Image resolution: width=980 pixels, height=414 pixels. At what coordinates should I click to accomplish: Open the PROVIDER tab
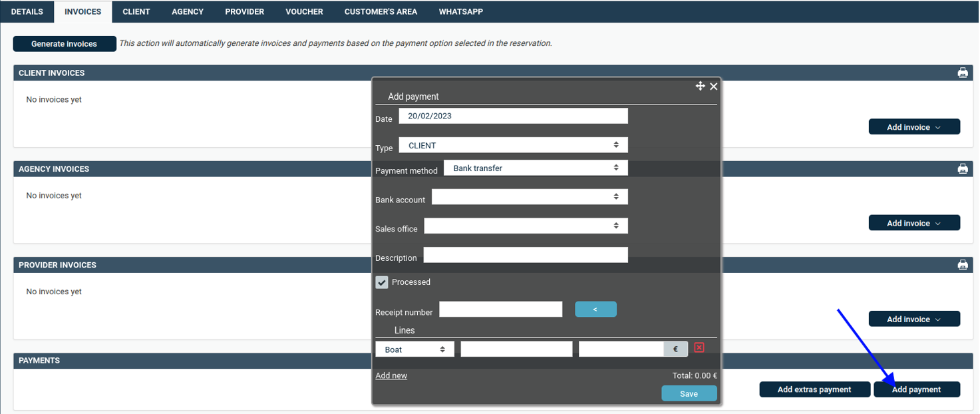tap(245, 12)
